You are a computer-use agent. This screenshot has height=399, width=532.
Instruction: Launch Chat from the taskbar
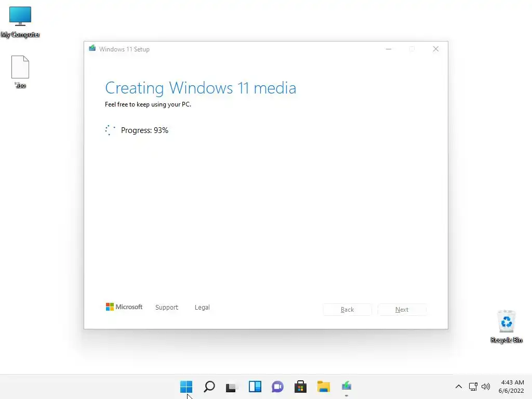pyautogui.click(x=277, y=387)
